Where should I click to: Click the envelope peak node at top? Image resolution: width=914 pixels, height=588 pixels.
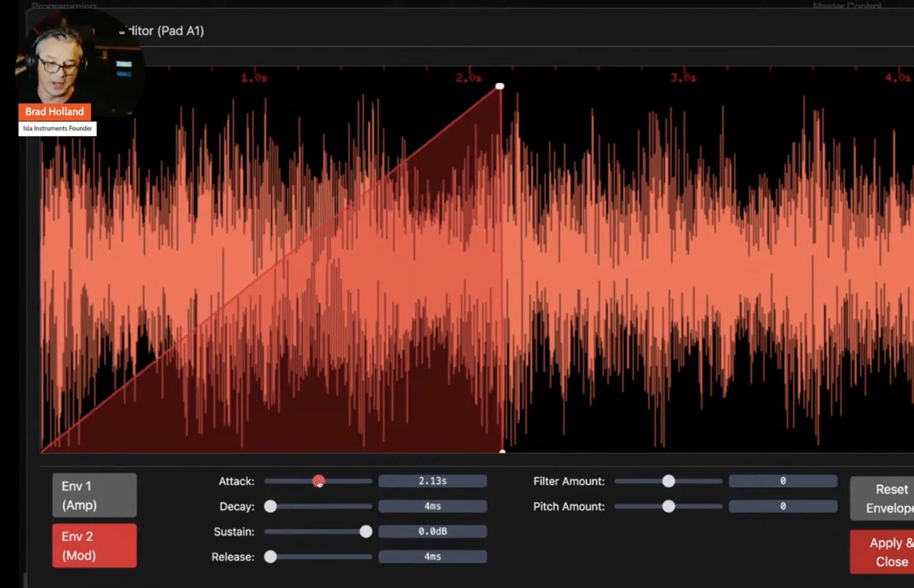tap(499, 86)
